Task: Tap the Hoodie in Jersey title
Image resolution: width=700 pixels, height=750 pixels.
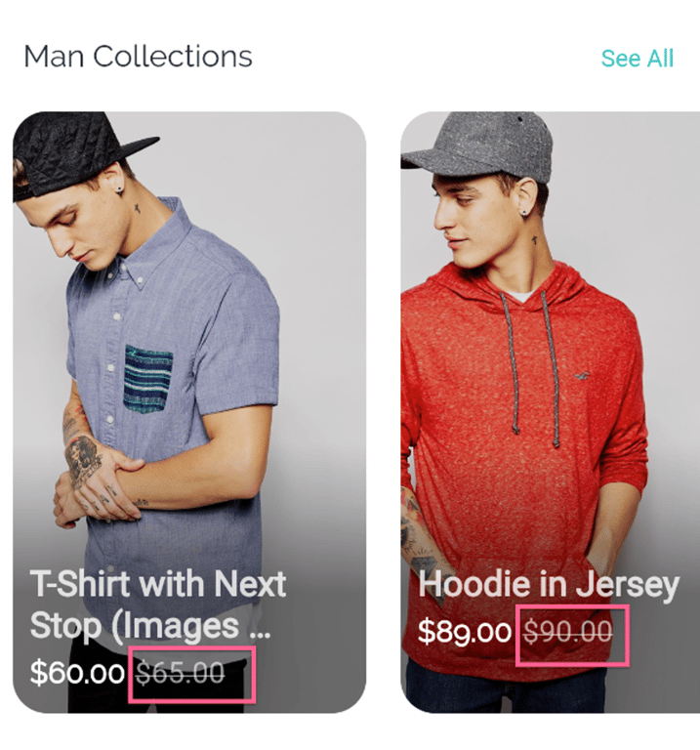Action: pos(549,585)
